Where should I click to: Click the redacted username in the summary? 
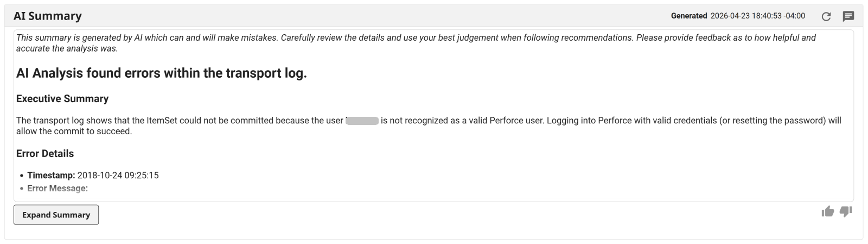pos(362,121)
